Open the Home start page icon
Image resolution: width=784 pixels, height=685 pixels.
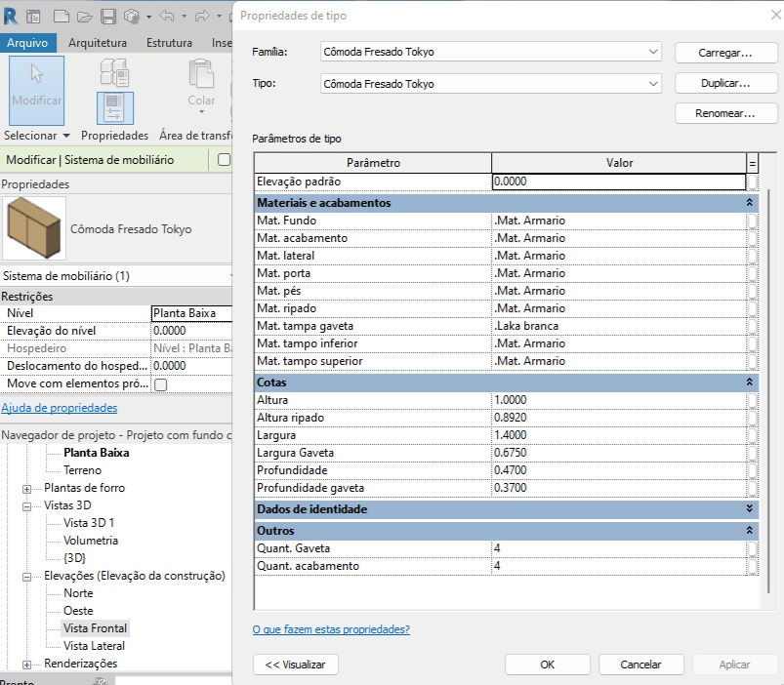[x=33, y=17]
